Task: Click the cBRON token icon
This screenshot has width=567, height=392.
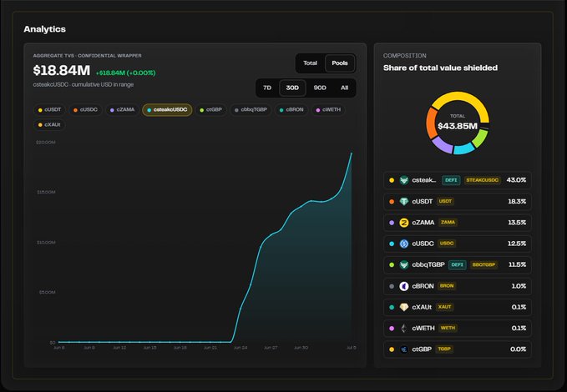Action: point(404,286)
